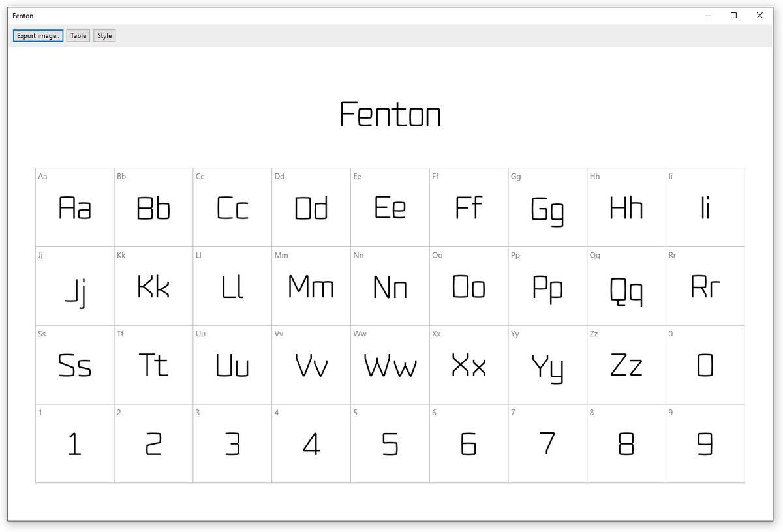The image size is (783, 532).
Task: Click the Export image.. button
Action: [x=37, y=35]
